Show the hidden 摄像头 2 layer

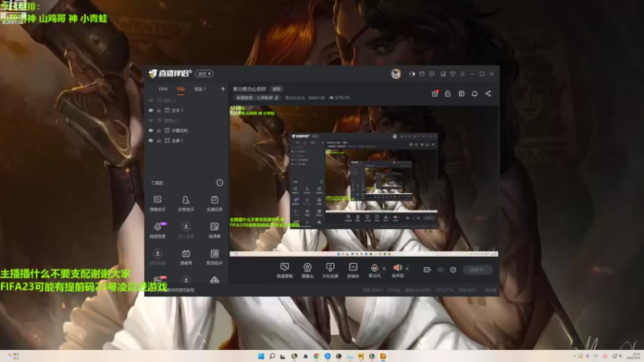151,120
